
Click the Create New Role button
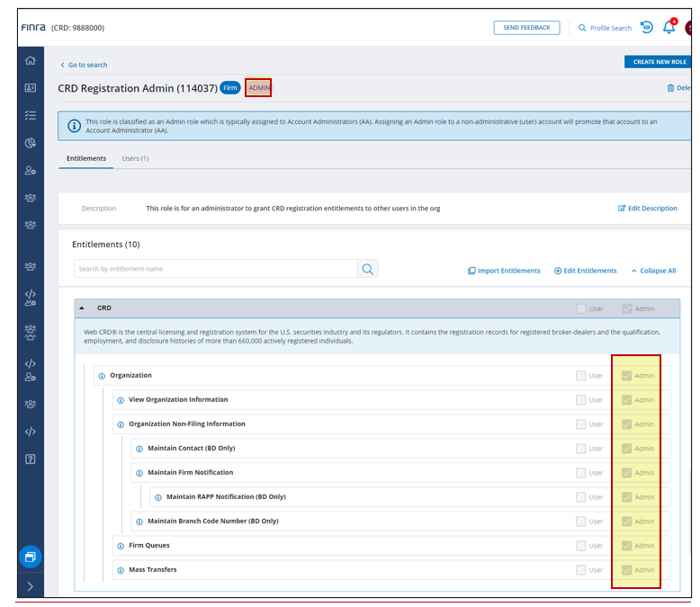(659, 62)
